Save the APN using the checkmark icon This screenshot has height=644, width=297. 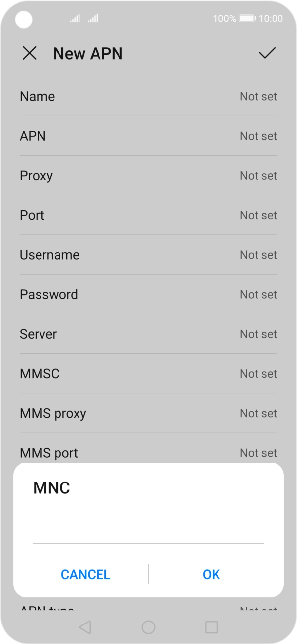point(266,53)
